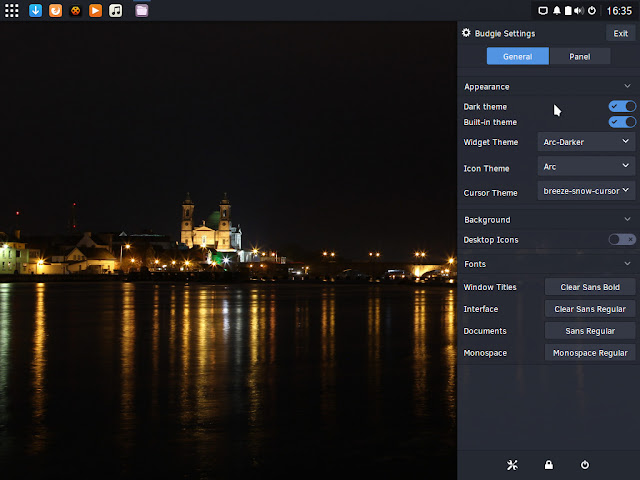Click the Clear Sans Bold font button
The width and height of the screenshot is (640, 480).
tap(590, 287)
